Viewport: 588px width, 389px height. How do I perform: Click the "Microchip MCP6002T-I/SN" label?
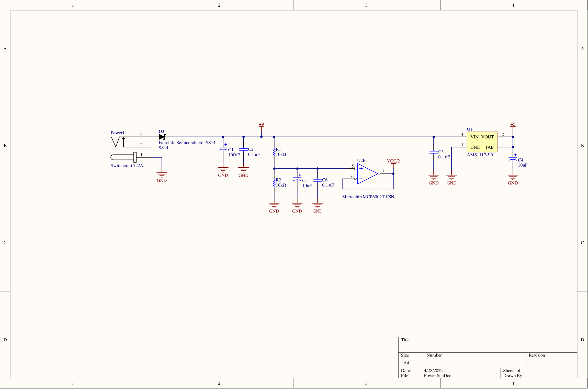point(368,197)
